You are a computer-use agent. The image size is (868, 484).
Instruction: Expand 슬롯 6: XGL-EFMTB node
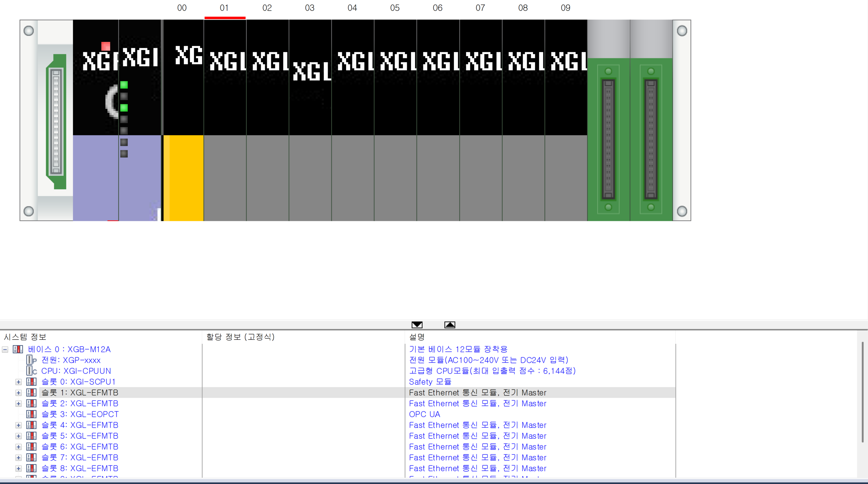19,446
